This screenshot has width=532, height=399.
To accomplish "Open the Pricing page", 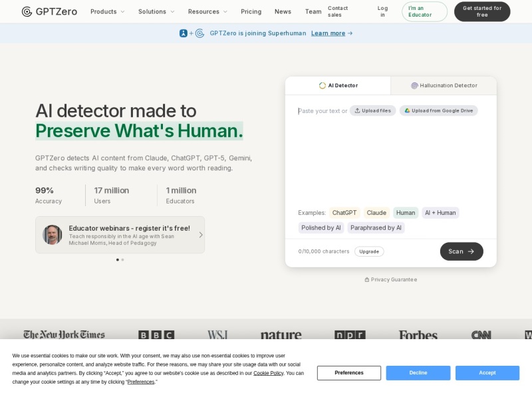I will (x=251, y=11).
